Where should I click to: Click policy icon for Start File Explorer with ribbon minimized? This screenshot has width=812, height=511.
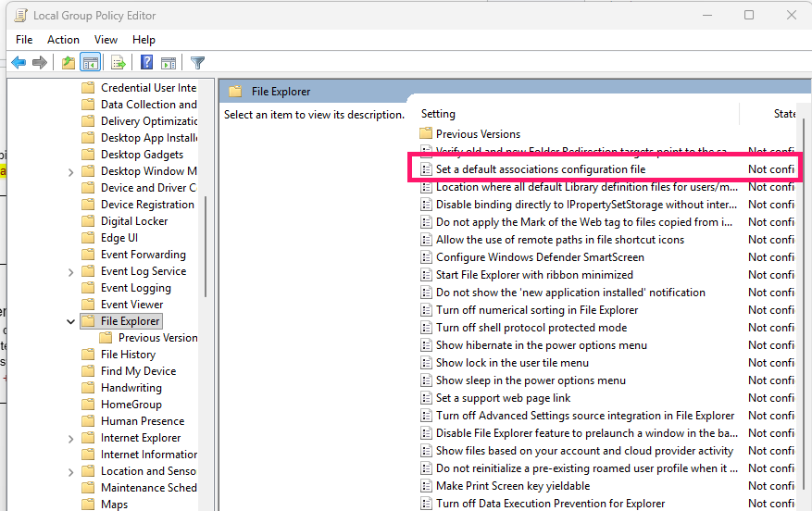(426, 275)
